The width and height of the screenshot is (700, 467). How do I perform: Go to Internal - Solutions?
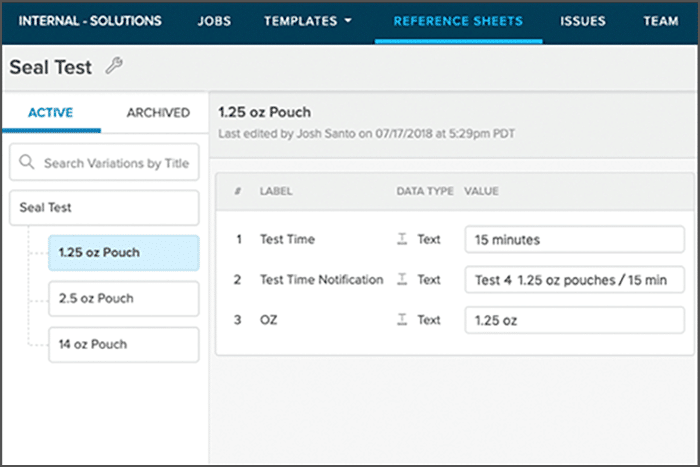point(90,21)
